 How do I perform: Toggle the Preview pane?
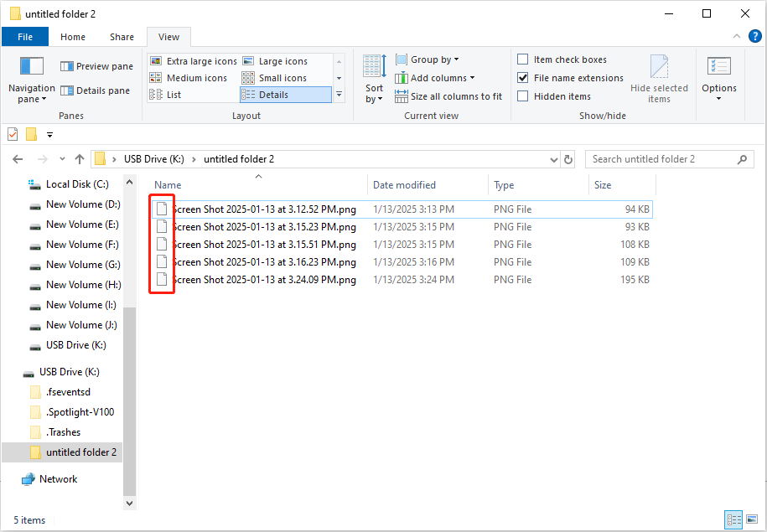coord(97,66)
